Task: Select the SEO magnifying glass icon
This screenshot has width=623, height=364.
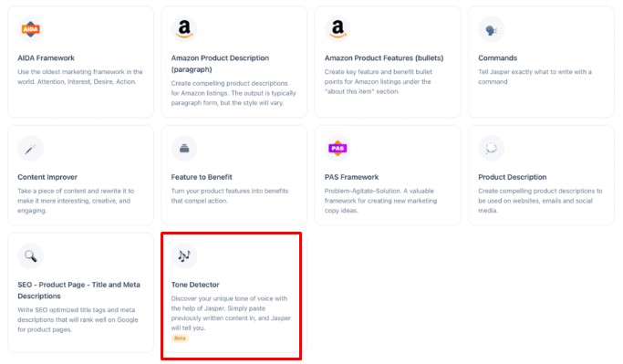Action: pyautogui.click(x=31, y=255)
